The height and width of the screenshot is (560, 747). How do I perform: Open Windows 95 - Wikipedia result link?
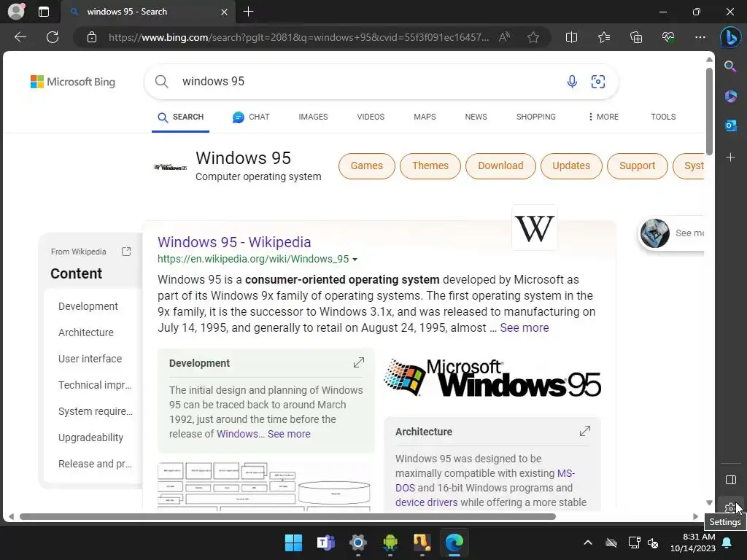coord(234,242)
